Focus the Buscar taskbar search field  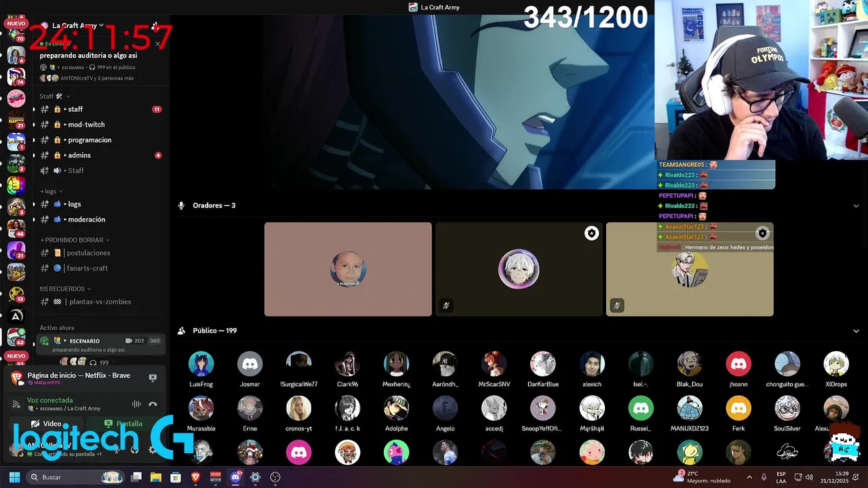point(76,477)
